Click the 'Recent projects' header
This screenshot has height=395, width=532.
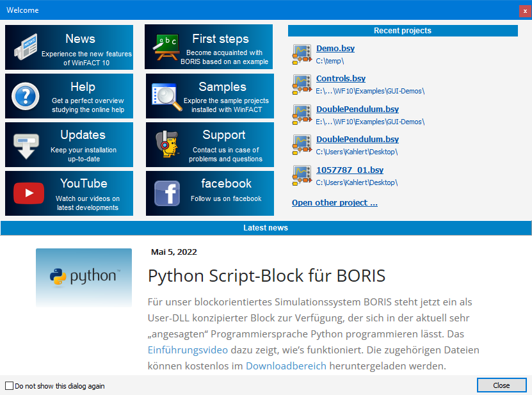point(403,31)
